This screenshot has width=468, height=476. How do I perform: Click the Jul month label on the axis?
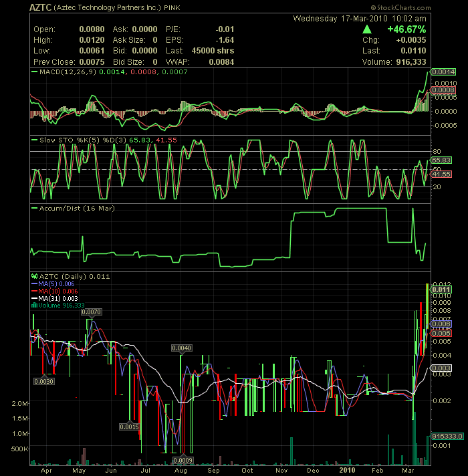(x=146, y=470)
